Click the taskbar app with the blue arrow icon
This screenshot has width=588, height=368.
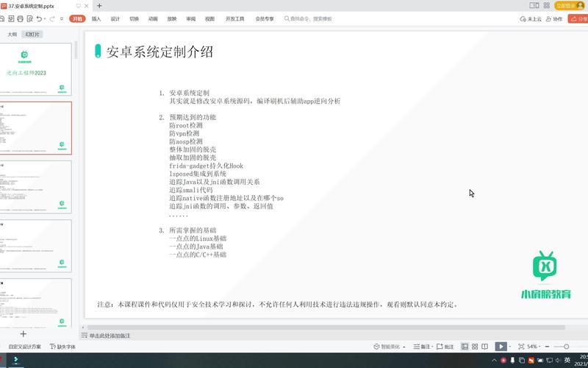tap(15, 360)
